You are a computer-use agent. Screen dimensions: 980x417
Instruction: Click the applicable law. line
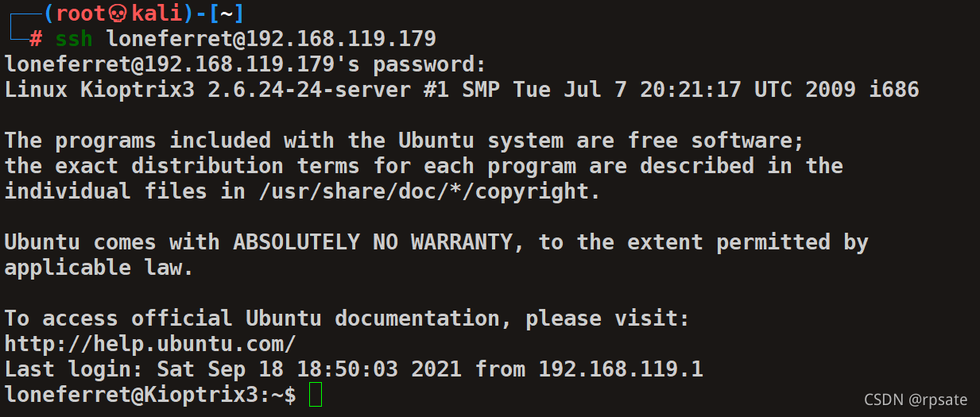click(99, 268)
